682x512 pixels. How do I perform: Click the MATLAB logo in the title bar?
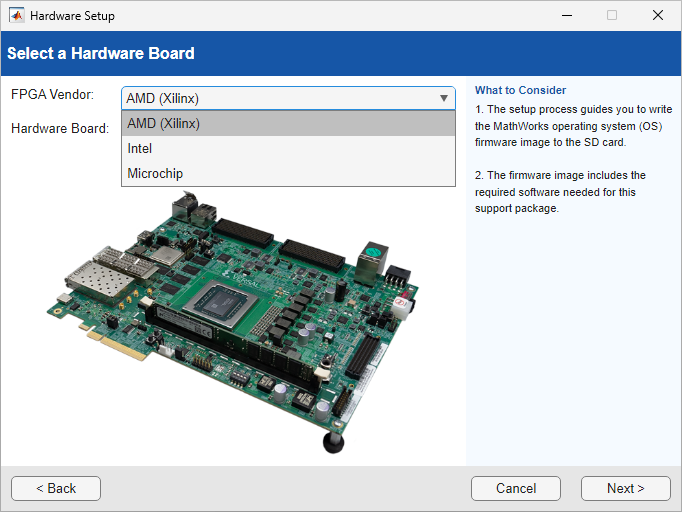point(17,16)
